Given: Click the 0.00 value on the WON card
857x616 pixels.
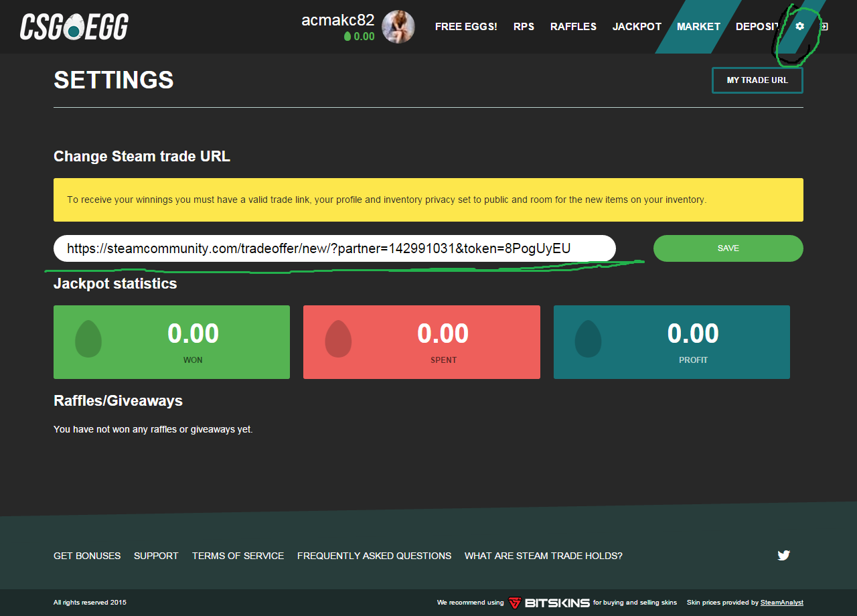Looking at the screenshot, I should point(193,333).
